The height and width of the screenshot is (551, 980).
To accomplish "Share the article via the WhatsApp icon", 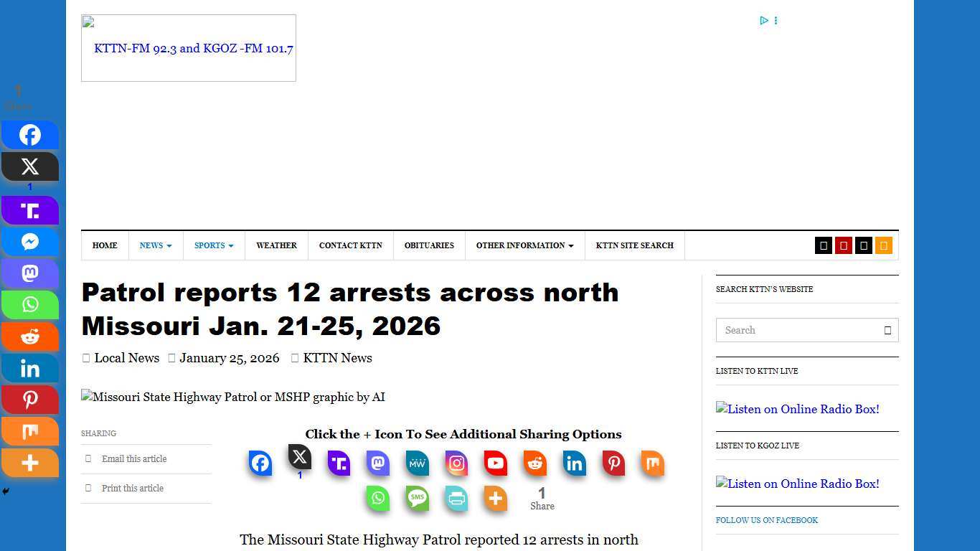I will click(378, 498).
